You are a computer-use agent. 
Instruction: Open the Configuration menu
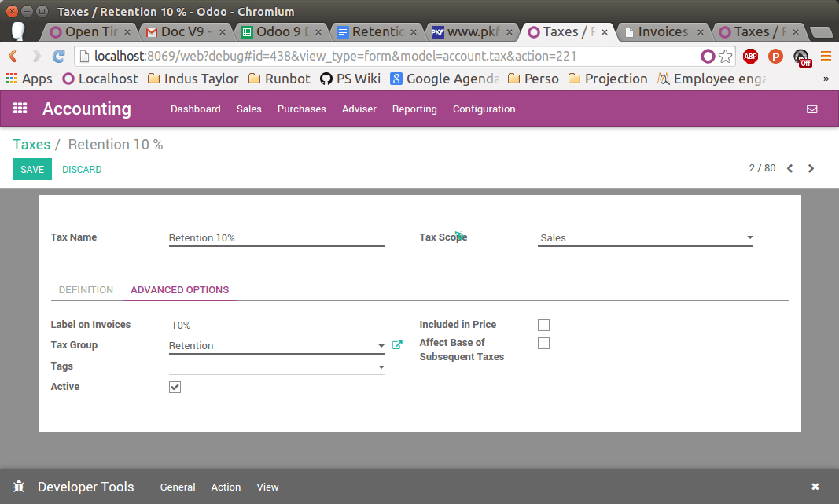point(484,109)
